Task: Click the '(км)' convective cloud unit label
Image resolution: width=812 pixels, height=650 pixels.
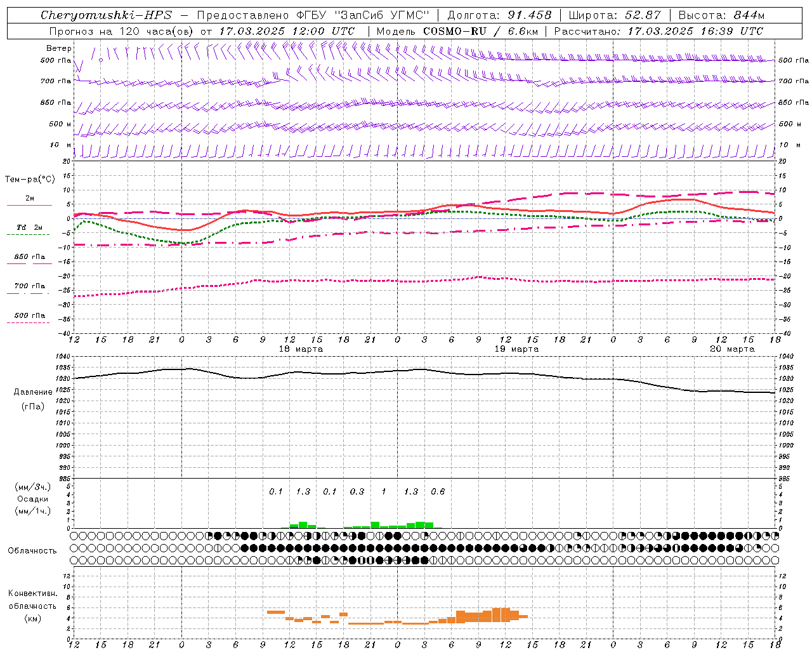Action: point(32,618)
